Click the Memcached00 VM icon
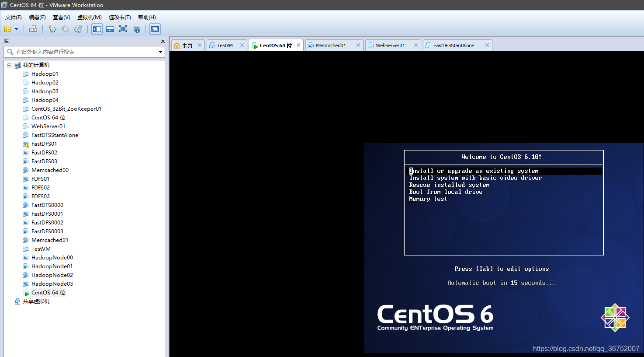Viewport: 644px width, 357px height. click(x=26, y=170)
